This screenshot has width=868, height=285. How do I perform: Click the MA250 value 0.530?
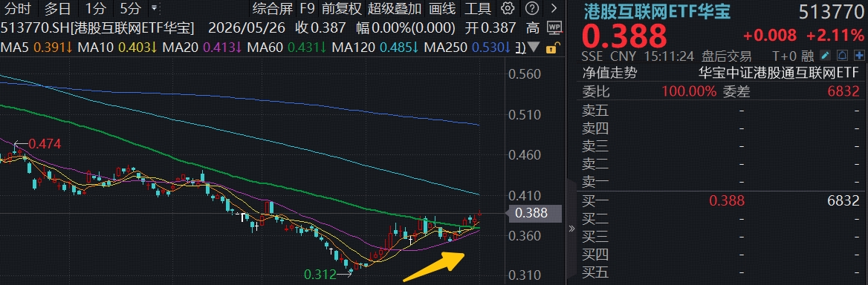tap(488, 48)
